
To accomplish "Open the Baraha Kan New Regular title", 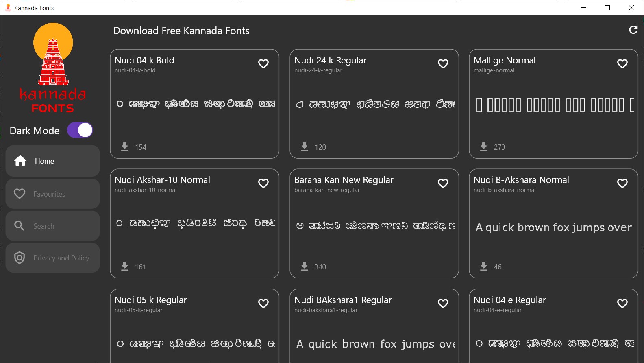I will [x=344, y=180].
